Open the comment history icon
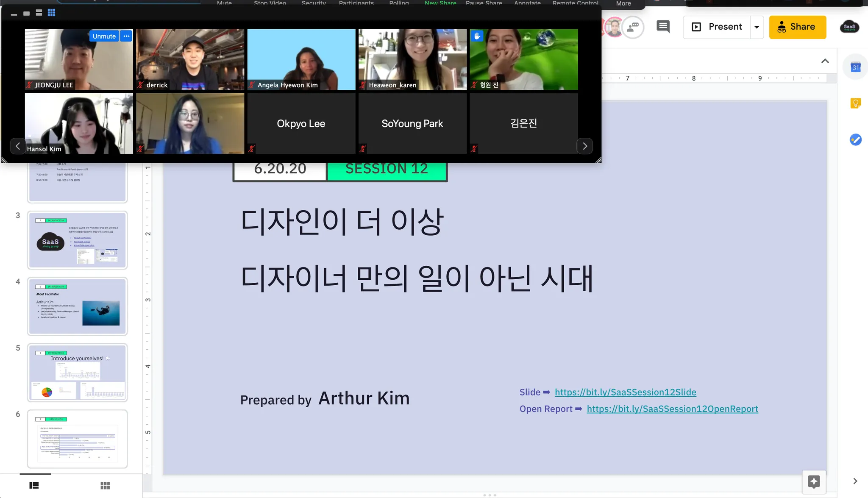 click(663, 27)
